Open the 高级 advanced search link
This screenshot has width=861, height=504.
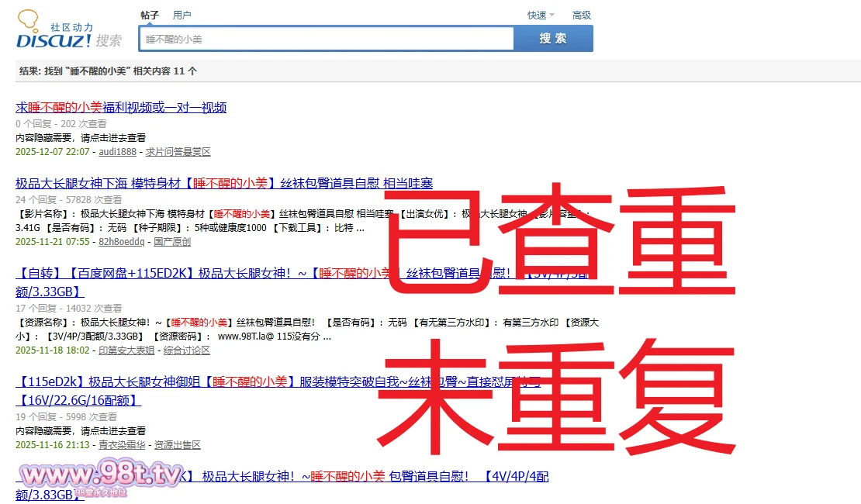pos(581,15)
